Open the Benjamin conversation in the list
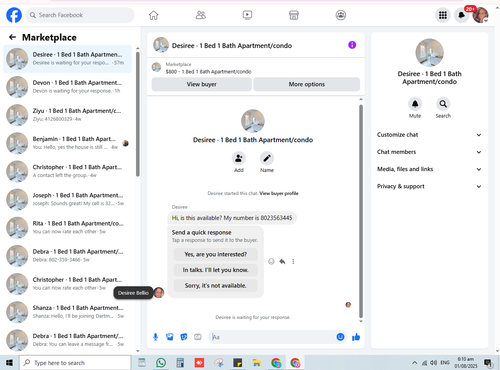 pos(68,143)
